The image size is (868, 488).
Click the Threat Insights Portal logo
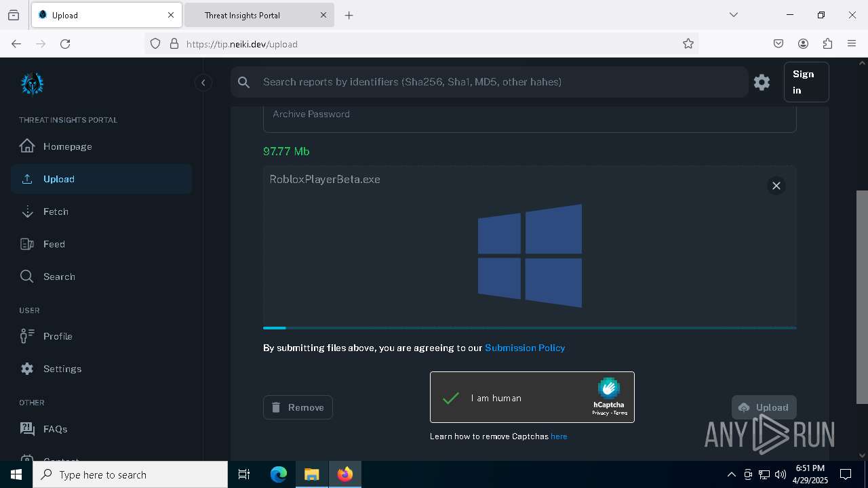tap(32, 84)
